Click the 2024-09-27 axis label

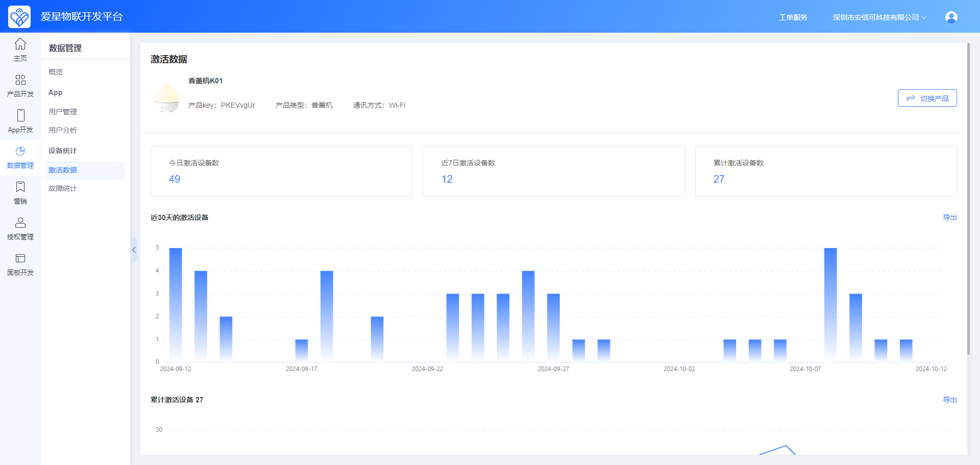[x=553, y=369]
